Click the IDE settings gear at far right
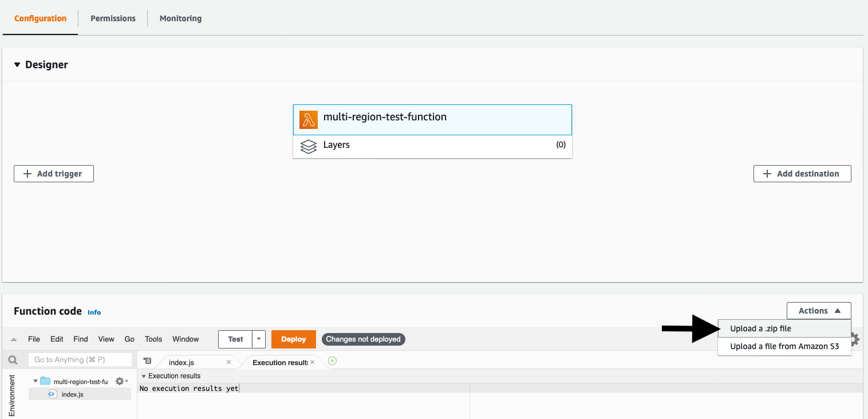The height and width of the screenshot is (419, 868). pos(855,339)
